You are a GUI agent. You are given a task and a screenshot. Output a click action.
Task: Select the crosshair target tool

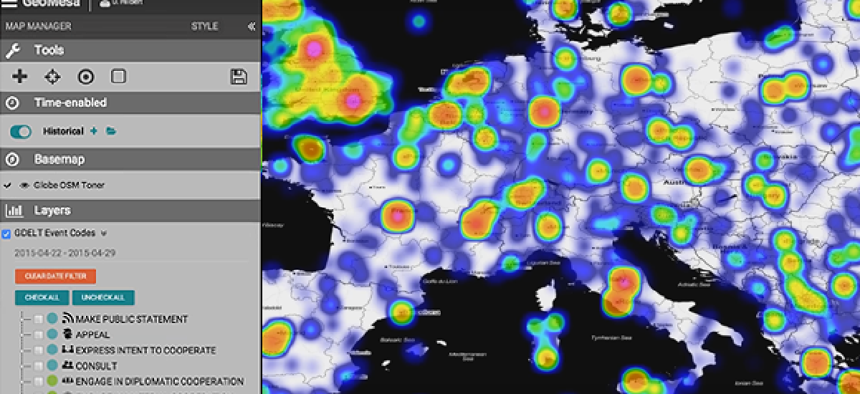pos(53,77)
